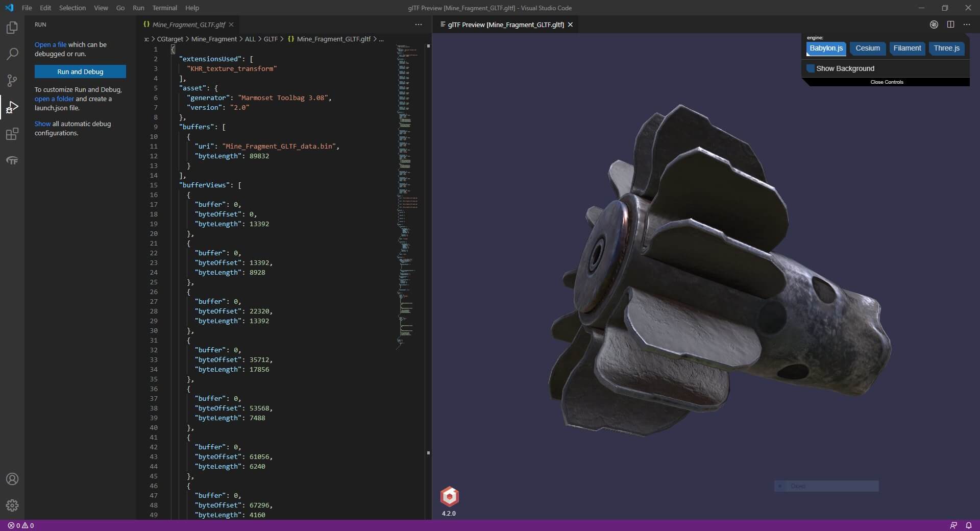
Task: Expand the GLTF breadcrumb folder
Action: pos(271,39)
